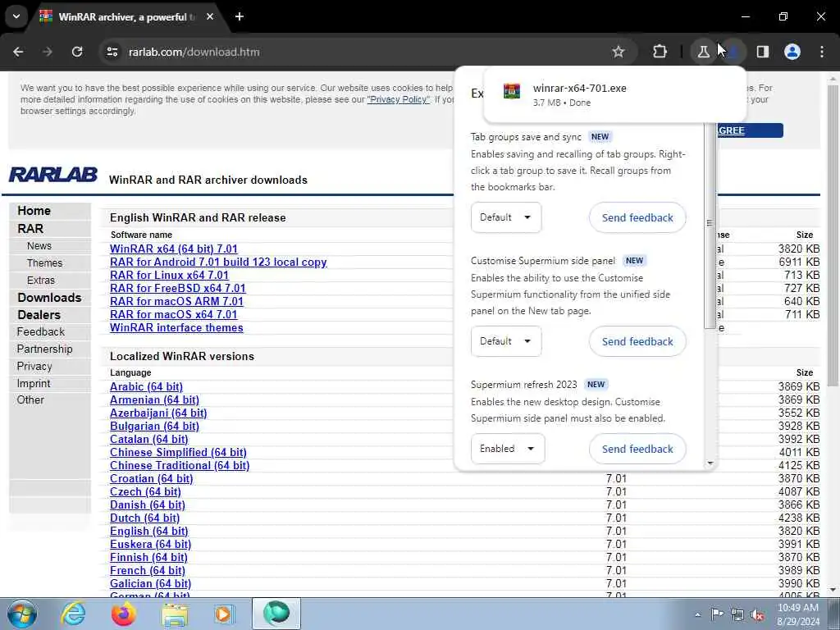Open the Imprint sidebar item
Image resolution: width=840 pixels, height=630 pixels.
pos(33,384)
